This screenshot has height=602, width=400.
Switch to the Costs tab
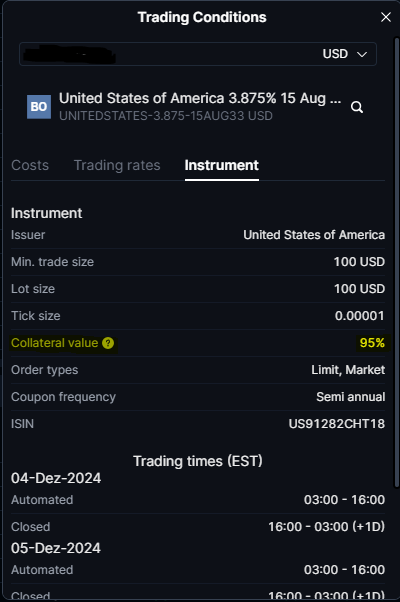[30, 165]
